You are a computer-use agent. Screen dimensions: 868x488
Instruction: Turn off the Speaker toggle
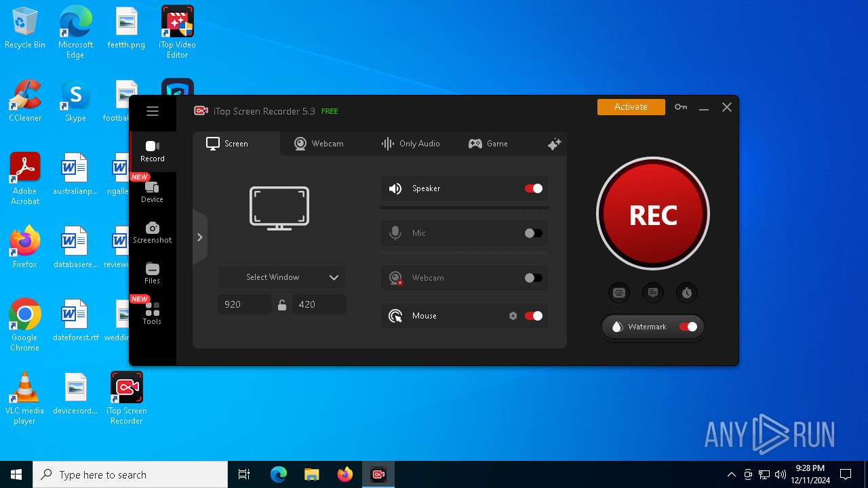click(x=534, y=188)
